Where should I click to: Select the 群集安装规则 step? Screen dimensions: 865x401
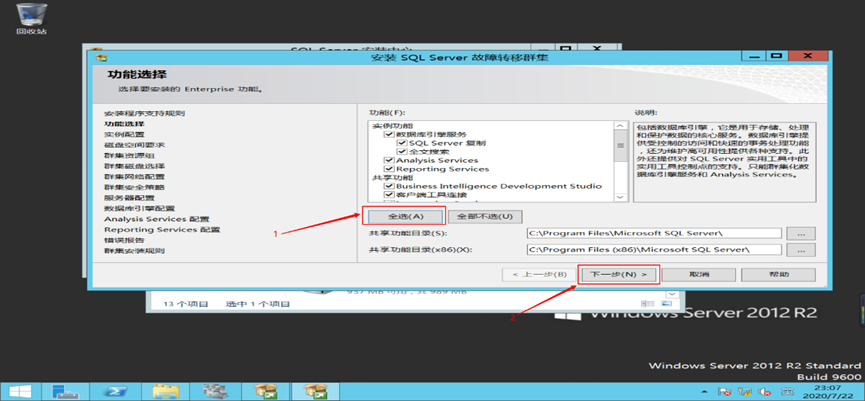134,250
